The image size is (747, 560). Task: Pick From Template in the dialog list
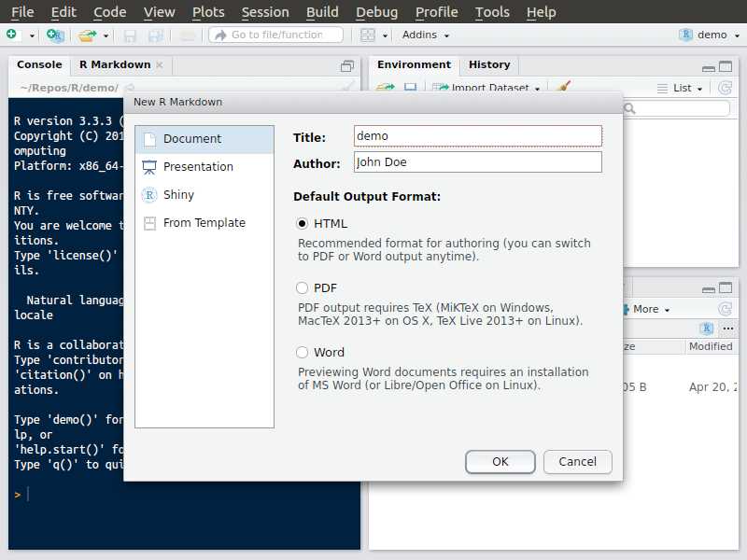(x=204, y=223)
